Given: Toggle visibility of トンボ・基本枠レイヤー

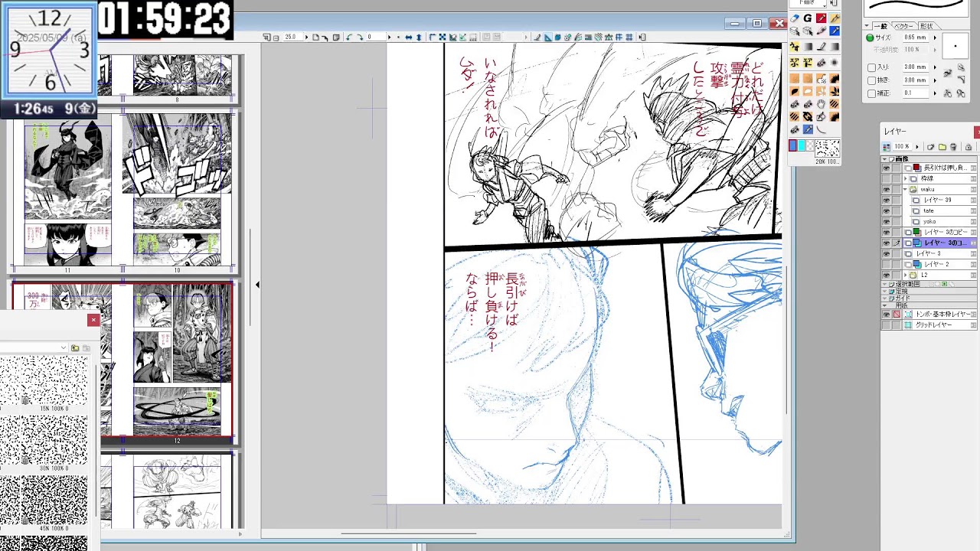Looking at the screenshot, I should point(886,315).
